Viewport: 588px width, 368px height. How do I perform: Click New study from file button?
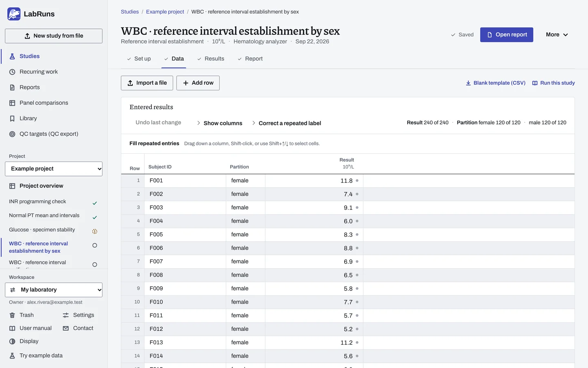tap(53, 36)
